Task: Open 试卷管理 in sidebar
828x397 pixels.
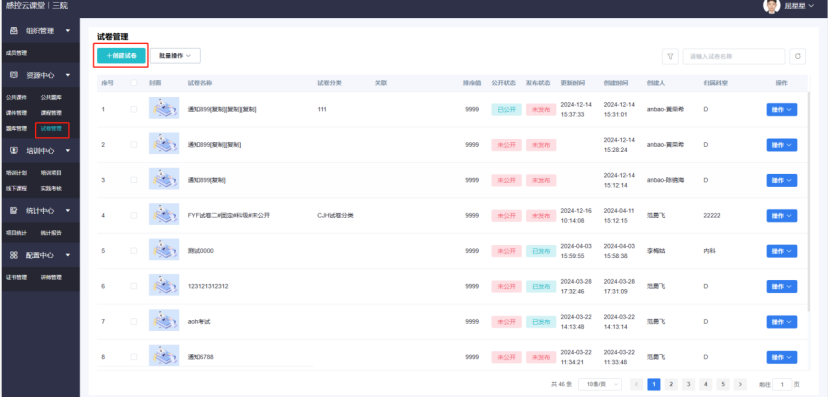Action: 51,128
